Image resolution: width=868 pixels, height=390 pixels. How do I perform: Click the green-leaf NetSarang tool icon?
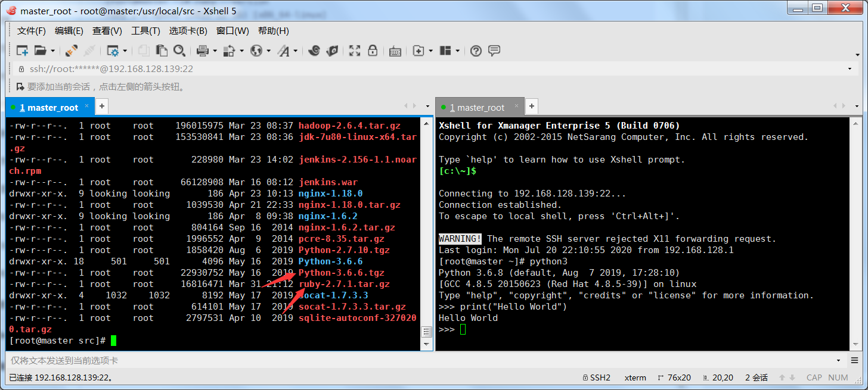pos(332,51)
